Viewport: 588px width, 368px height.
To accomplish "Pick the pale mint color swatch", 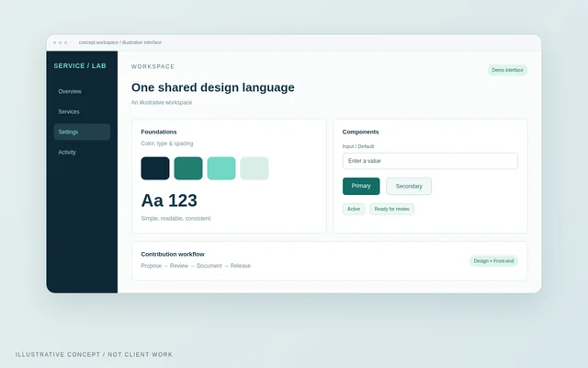I will coord(254,168).
